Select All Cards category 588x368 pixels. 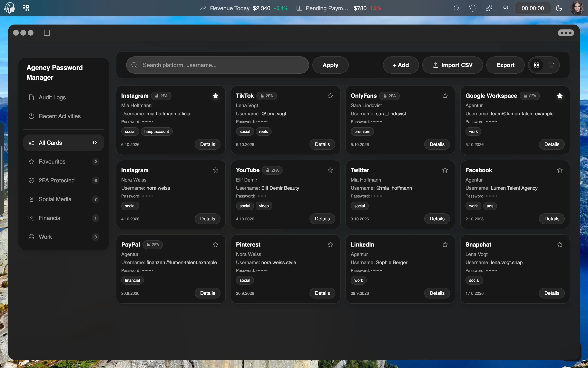point(64,143)
